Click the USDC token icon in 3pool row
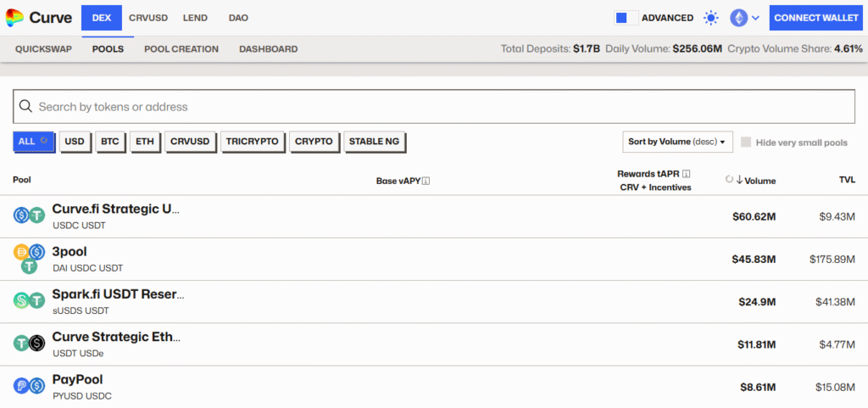868x408 pixels. [37, 253]
